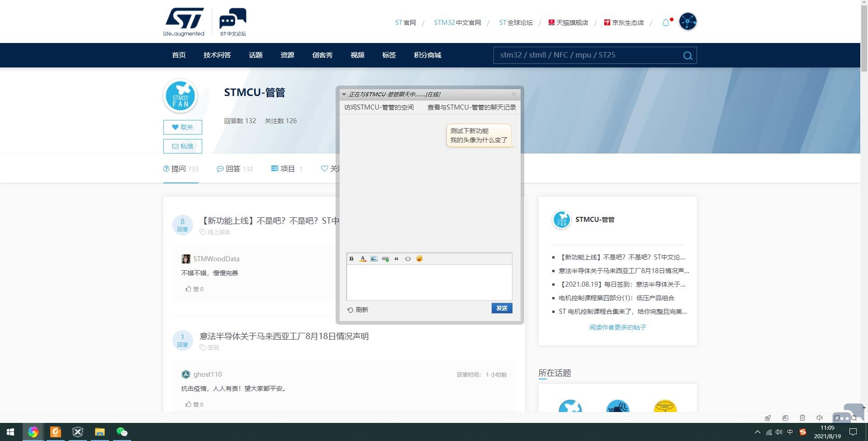Open 资源 nav item
Viewport: 868px width, 441px height.
click(287, 55)
